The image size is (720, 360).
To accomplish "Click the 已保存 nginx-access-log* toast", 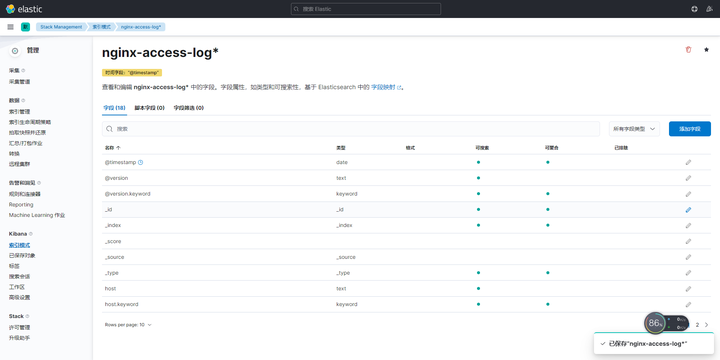I will (x=653, y=343).
